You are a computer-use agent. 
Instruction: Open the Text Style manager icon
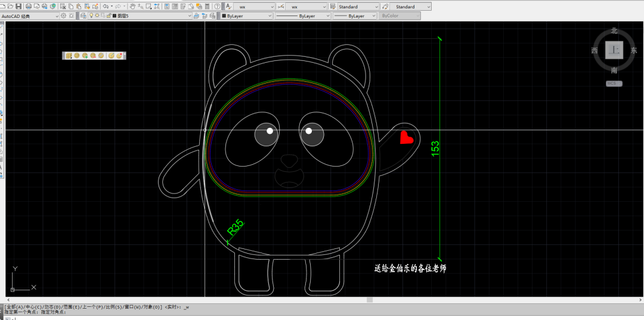click(228, 6)
